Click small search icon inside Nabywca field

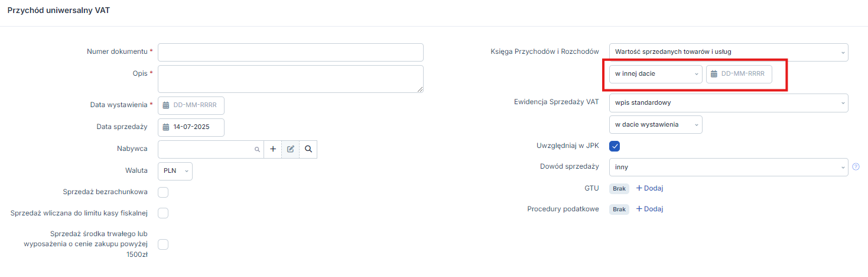click(x=257, y=150)
